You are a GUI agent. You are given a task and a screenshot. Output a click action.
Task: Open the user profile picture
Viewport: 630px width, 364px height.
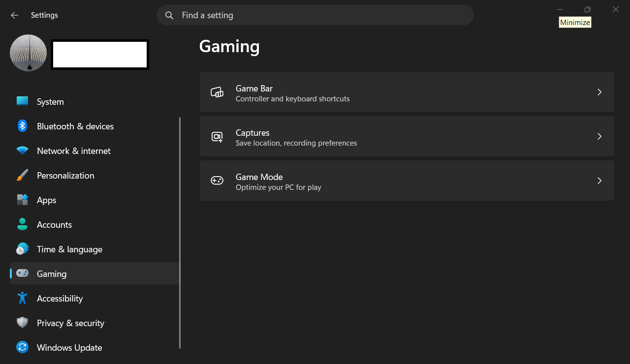(29, 53)
